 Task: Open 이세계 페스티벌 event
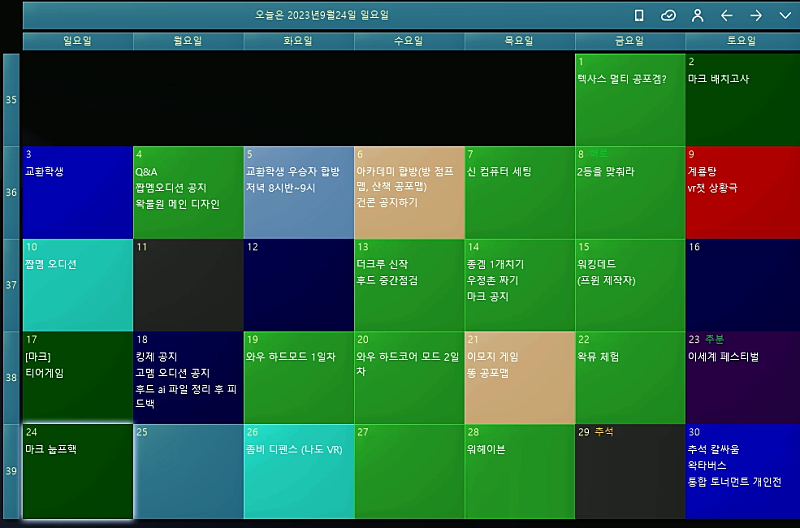coord(723,357)
